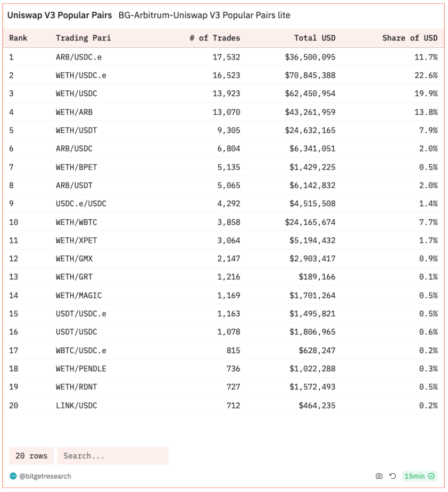Open the Uniswap V3 Popular Pairs title
This screenshot has height=492, width=448.
point(59,15)
